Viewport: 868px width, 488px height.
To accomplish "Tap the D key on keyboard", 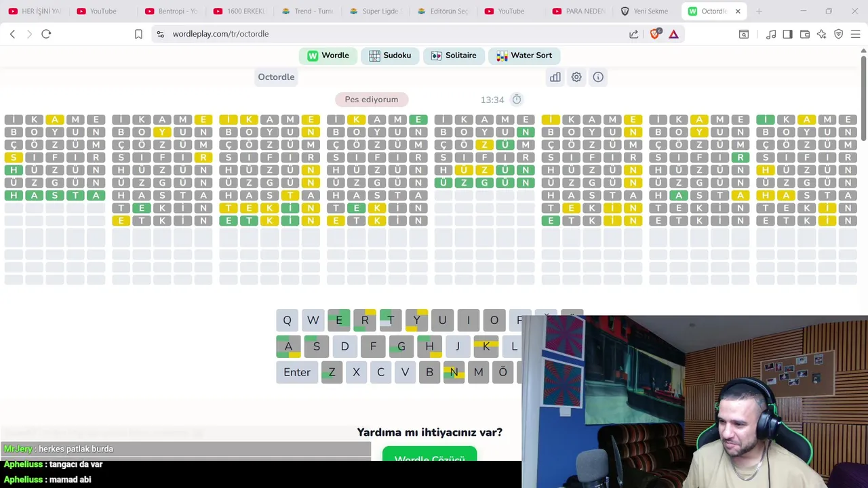I will (x=344, y=346).
